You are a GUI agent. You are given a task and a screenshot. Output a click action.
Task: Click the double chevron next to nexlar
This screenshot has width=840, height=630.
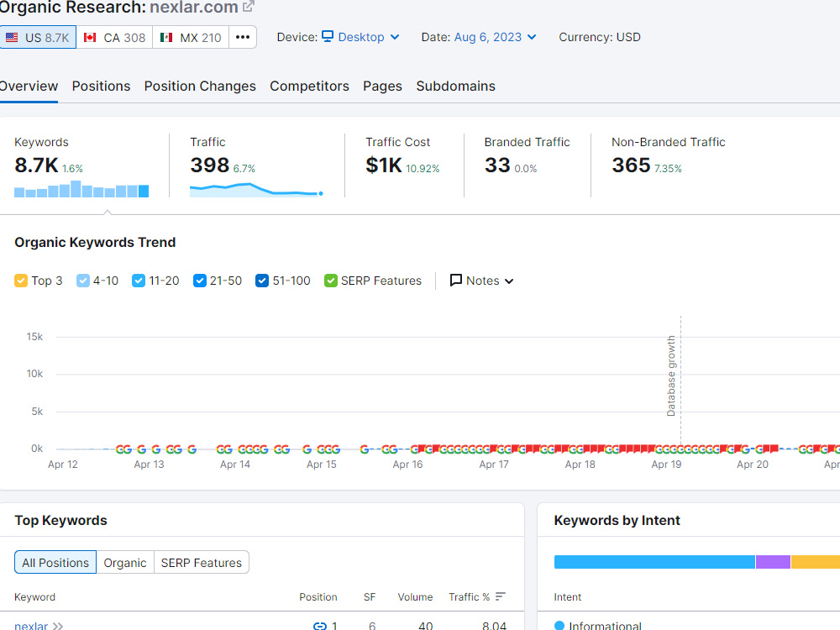[x=58, y=626]
